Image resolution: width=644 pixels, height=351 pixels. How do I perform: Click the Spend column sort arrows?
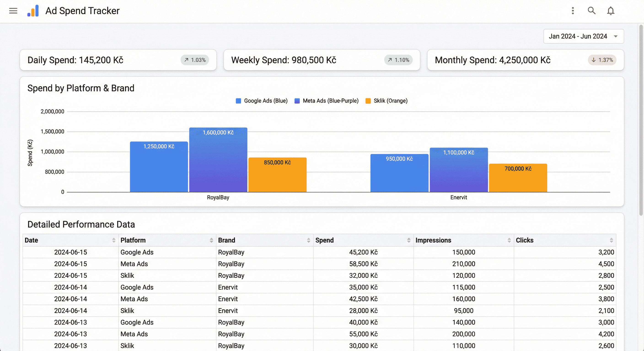point(408,240)
